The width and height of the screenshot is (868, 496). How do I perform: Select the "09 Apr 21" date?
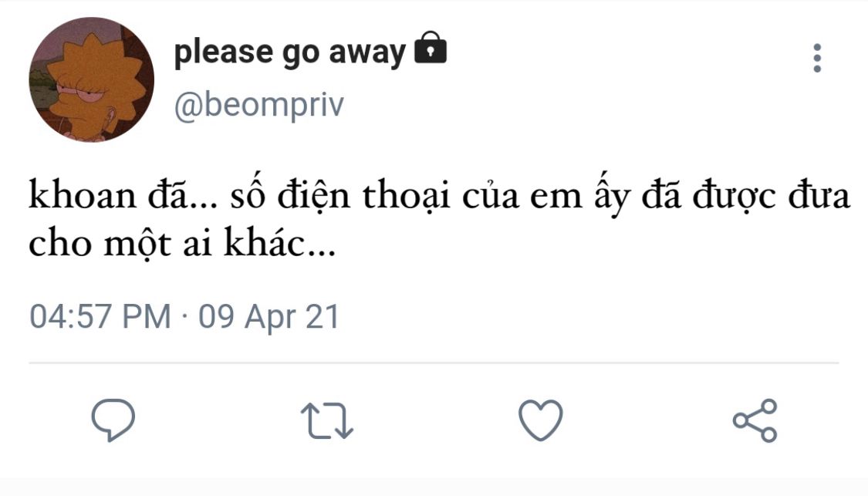click(269, 317)
